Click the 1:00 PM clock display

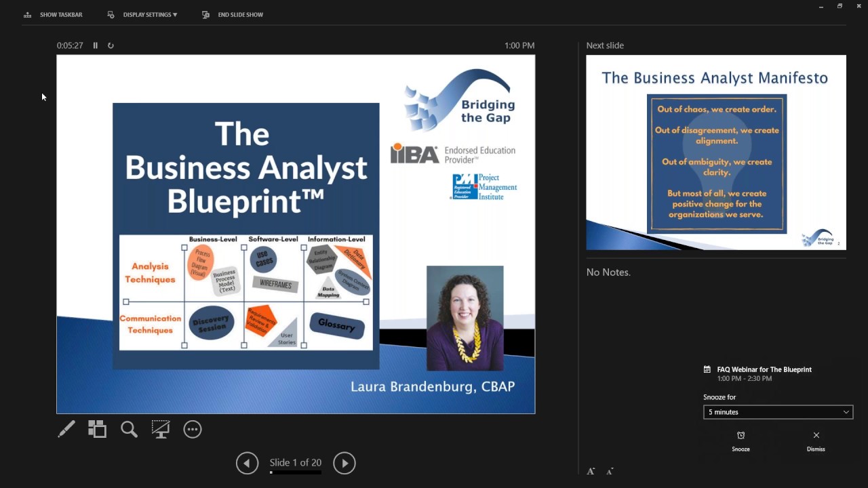519,45
